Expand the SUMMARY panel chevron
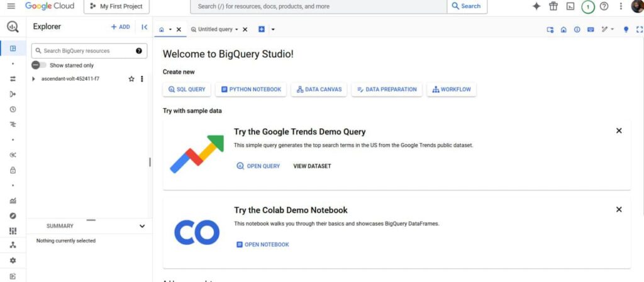 tap(142, 226)
